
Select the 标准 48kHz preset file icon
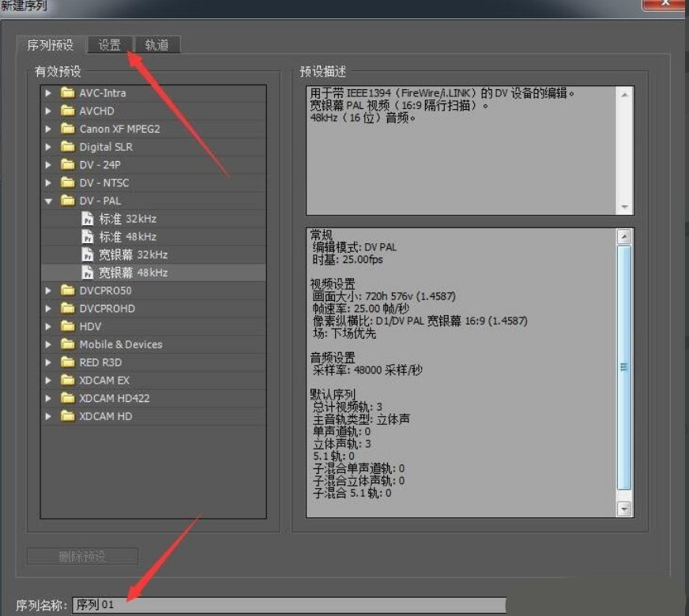[88, 237]
